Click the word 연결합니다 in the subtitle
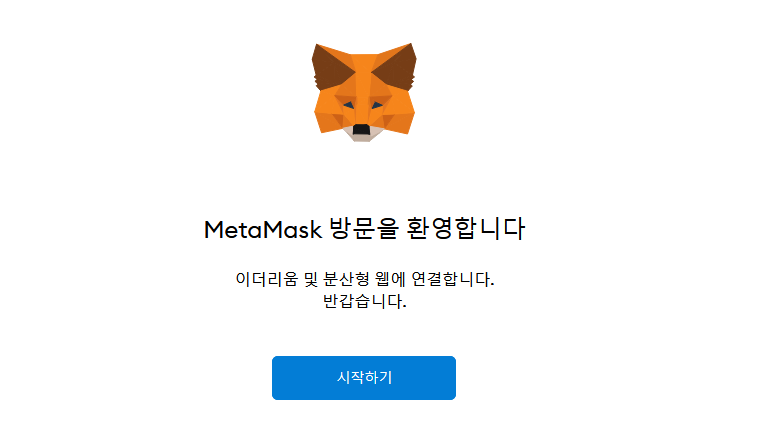 [453, 279]
